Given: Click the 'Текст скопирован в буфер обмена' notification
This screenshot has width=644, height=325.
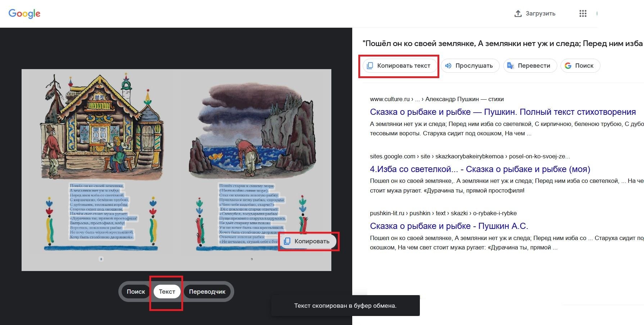Looking at the screenshot, I should coord(345,306).
